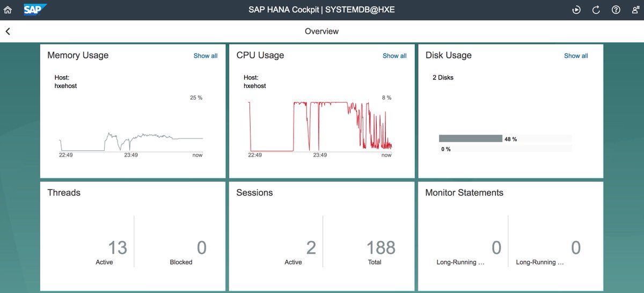Select the 13 Active threads value
Viewport: 644px width, 293px height.
[118, 248]
